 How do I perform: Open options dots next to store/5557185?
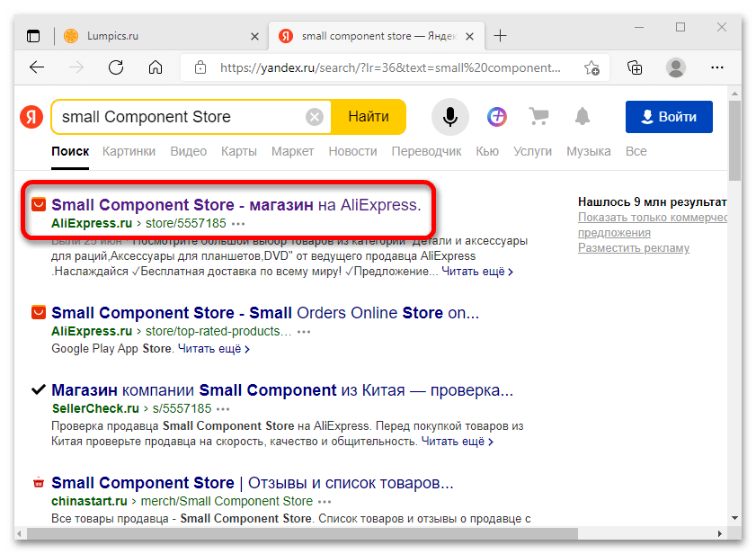[x=238, y=224]
